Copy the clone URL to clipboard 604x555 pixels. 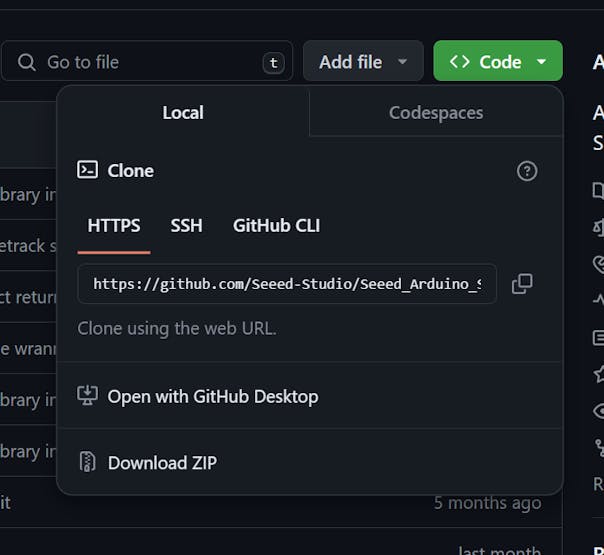pos(522,284)
